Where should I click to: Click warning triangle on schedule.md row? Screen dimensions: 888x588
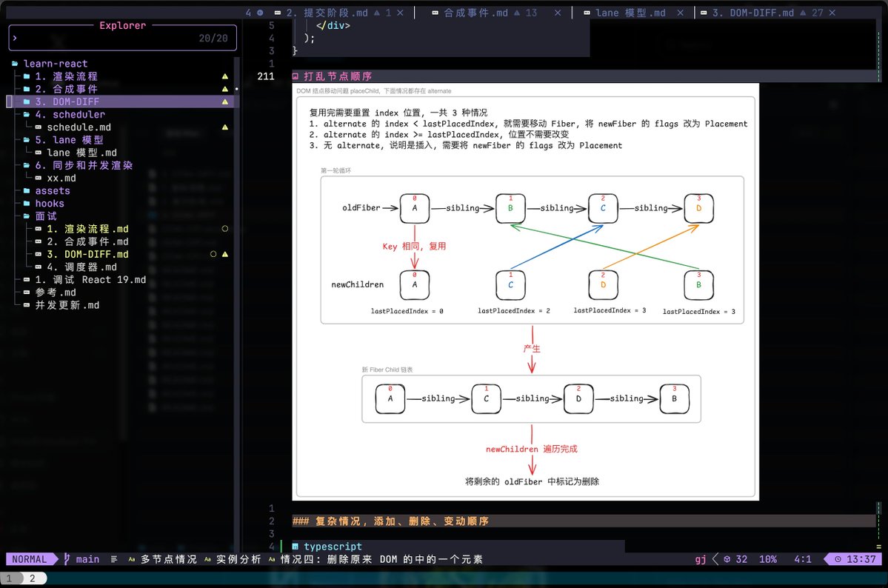[x=225, y=127]
